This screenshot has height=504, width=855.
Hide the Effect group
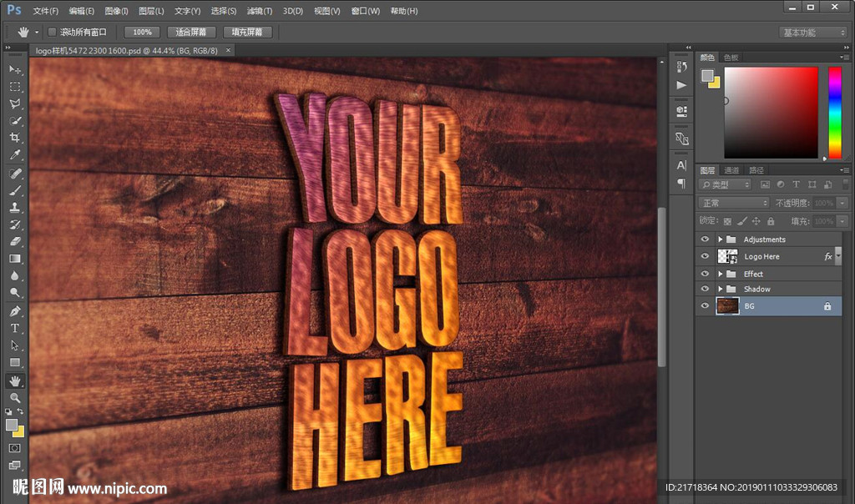point(705,274)
